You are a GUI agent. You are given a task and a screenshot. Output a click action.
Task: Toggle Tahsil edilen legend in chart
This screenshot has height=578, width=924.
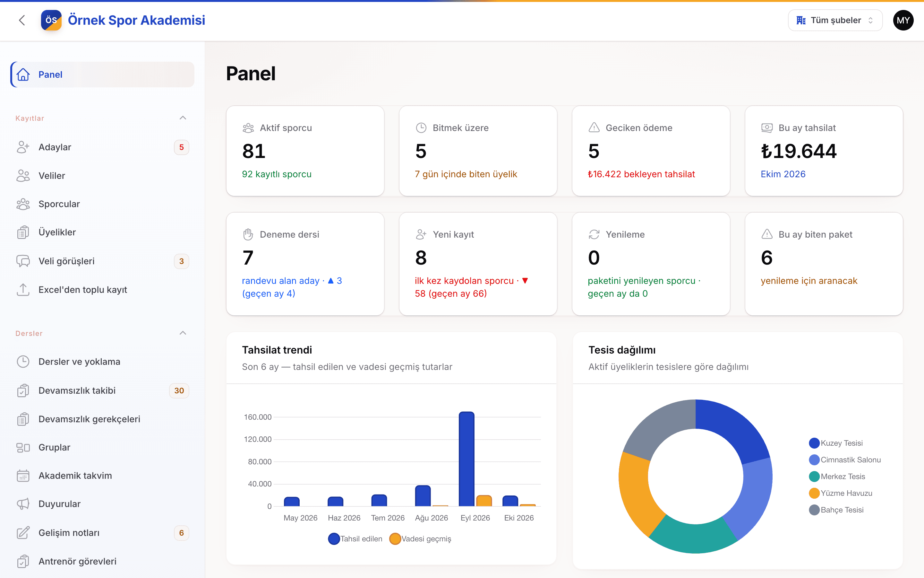[x=355, y=539]
